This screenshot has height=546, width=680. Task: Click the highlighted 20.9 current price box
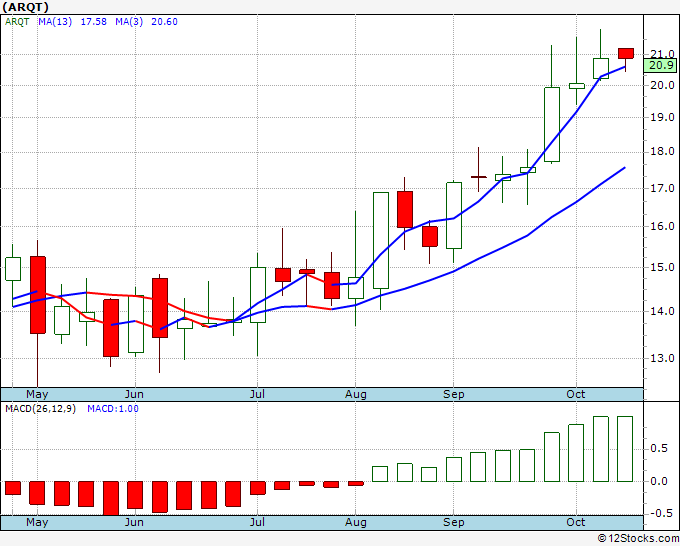[x=660, y=65]
